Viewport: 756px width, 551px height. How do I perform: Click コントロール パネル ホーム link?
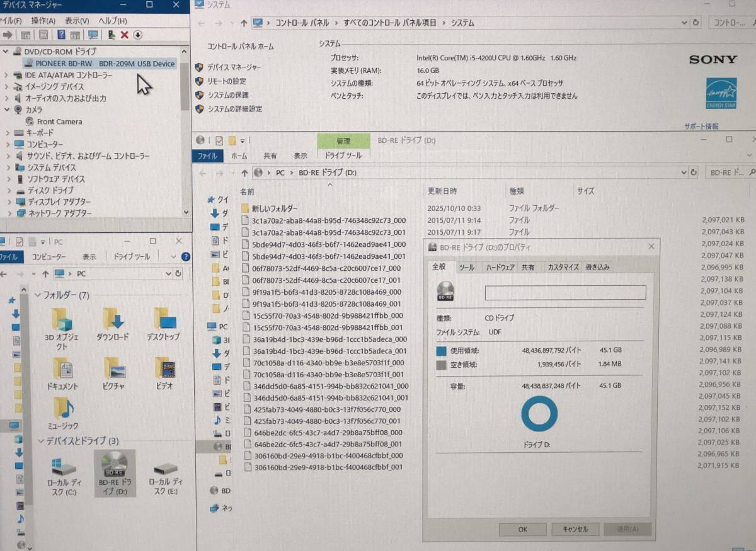pyautogui.click(x=241, y=47)
